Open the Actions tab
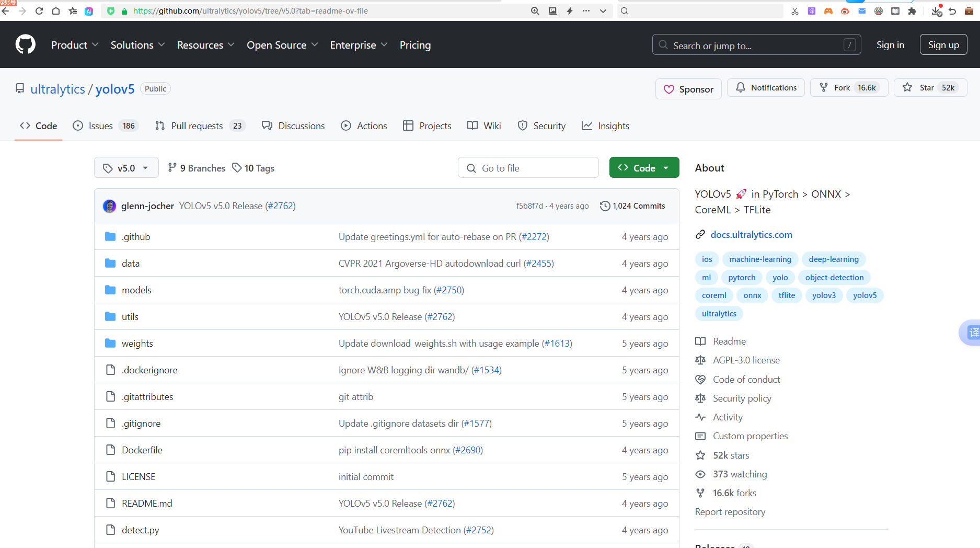980x548 pixels. point(364,125)
